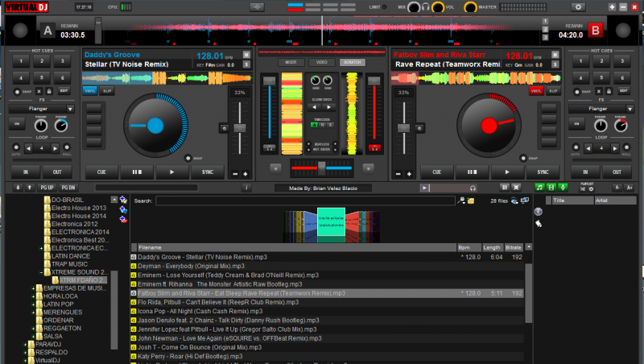Sort by the Filename column header
The image size is (644, 364).
(297, 247)
